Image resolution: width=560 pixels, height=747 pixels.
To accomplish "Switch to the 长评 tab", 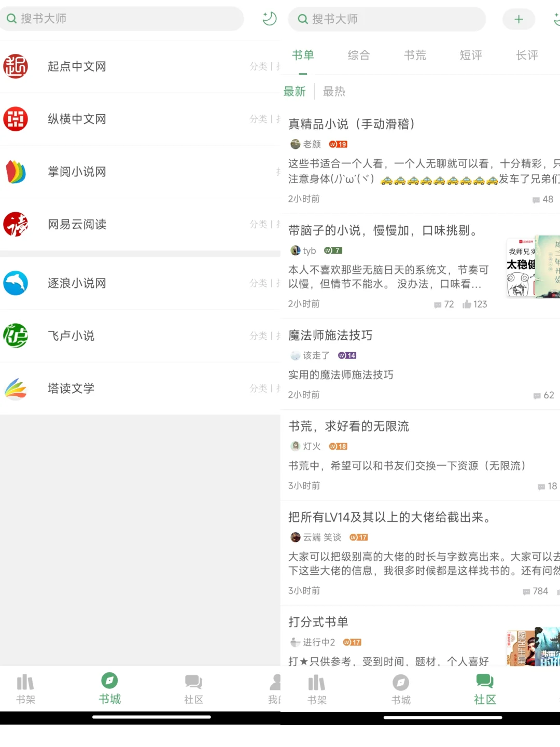I will point(527,56).
